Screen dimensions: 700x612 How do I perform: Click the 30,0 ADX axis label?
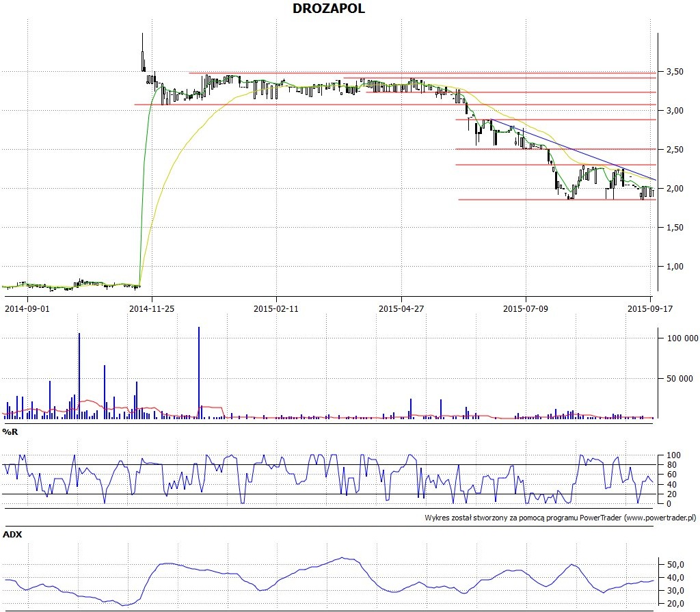675,591
